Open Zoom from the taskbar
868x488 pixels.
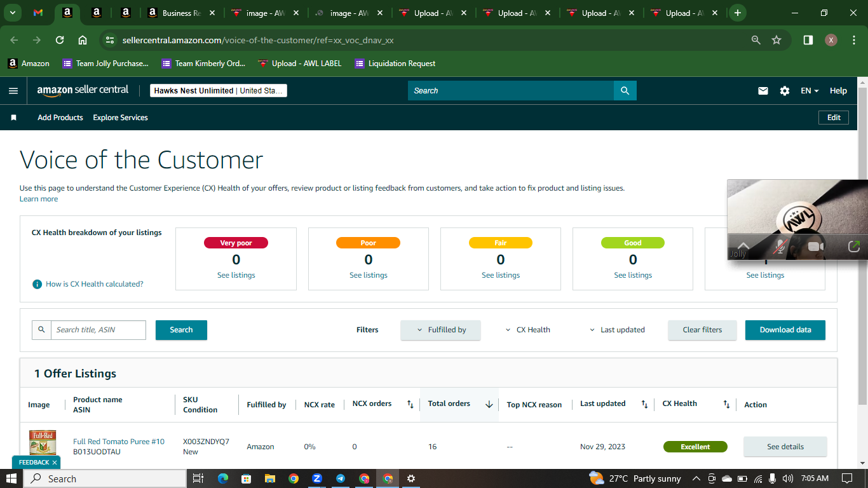317,478
